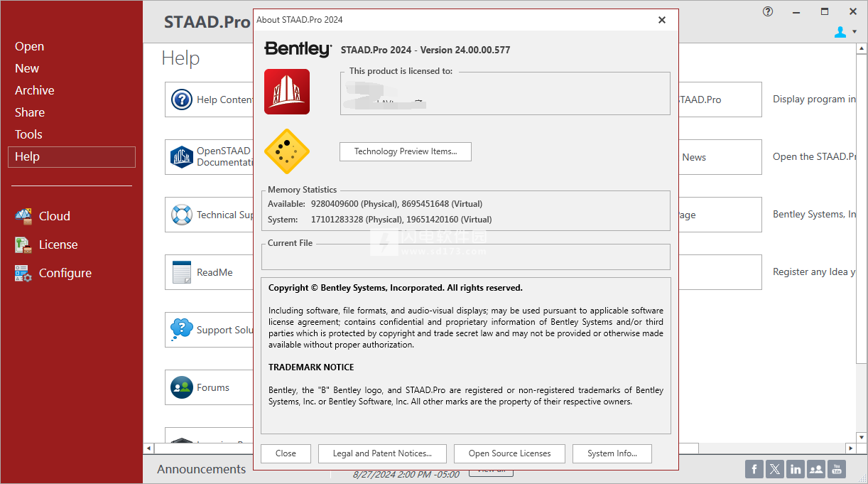Screen dimensions: 868x484
Task: Click the vertical scrollbar up arrow
Action: (x=862, y=49)
